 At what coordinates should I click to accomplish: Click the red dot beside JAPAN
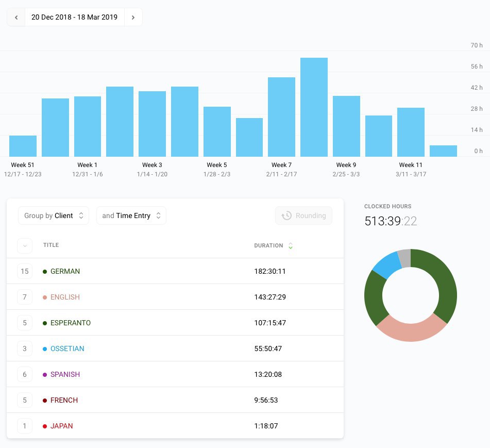[x=45, y=426]
